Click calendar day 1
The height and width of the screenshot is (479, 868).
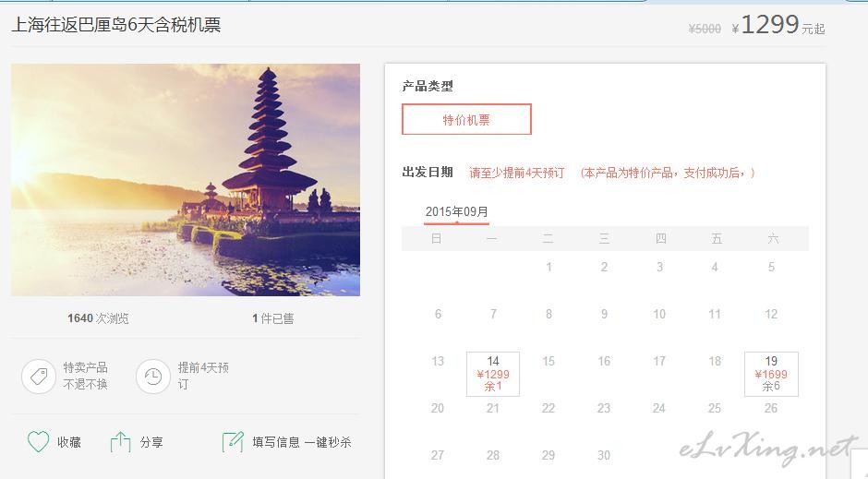point(549,267)
